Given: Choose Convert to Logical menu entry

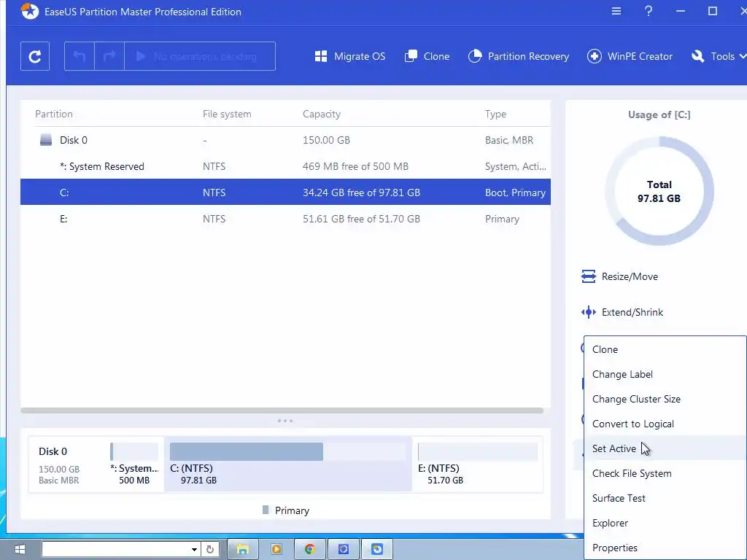Looking at the screenshot, I should [665, 424].
